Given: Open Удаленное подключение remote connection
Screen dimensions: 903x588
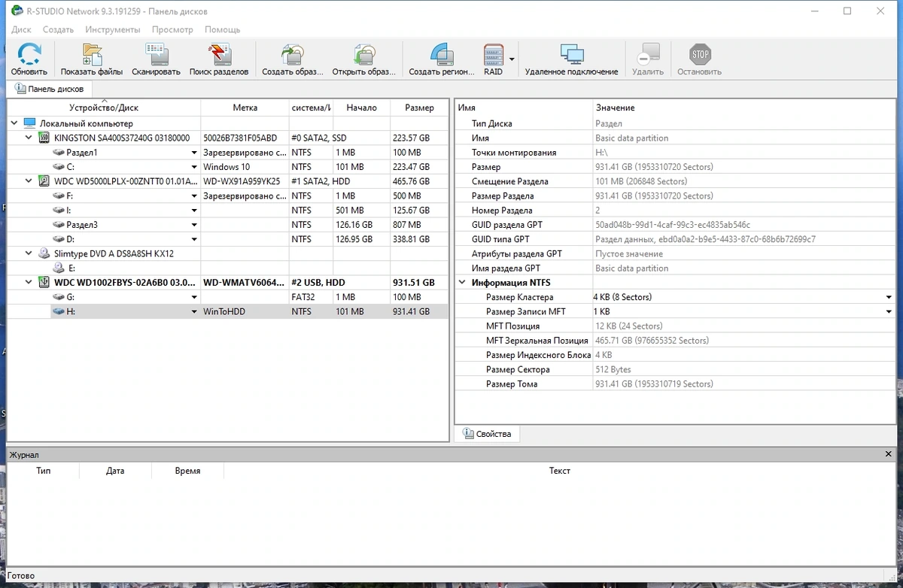Looking at the screenshot, I should (x=572, y=54).
